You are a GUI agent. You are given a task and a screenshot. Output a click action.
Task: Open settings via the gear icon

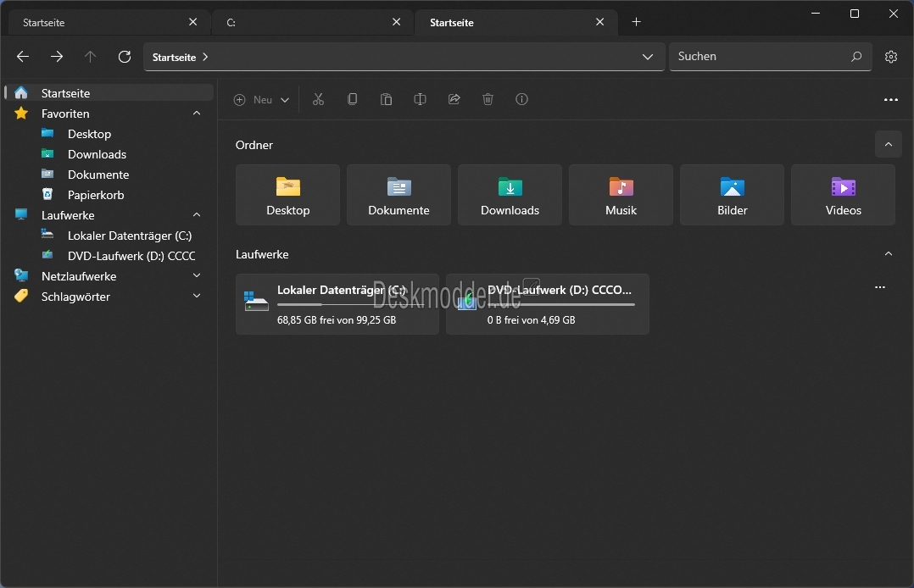click(890, 57)
